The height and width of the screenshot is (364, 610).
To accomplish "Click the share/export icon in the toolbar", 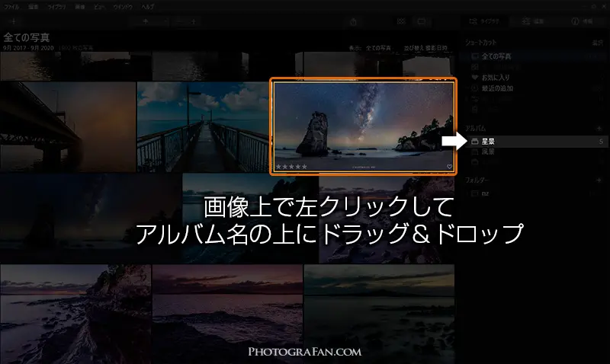I will tap(353, 22).
